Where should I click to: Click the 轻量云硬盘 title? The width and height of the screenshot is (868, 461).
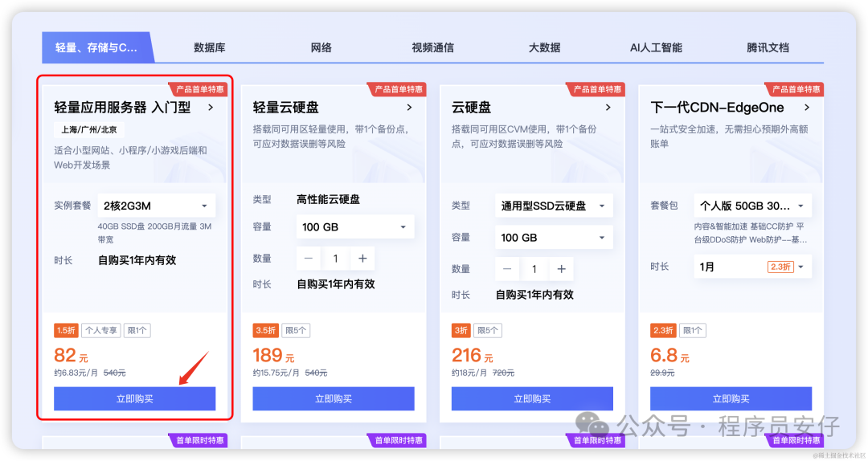(x=285, y=108)
